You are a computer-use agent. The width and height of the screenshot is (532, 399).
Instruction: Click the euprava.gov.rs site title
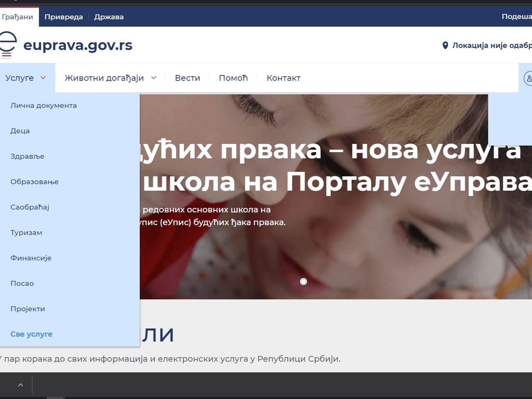[x=78, y=45]
